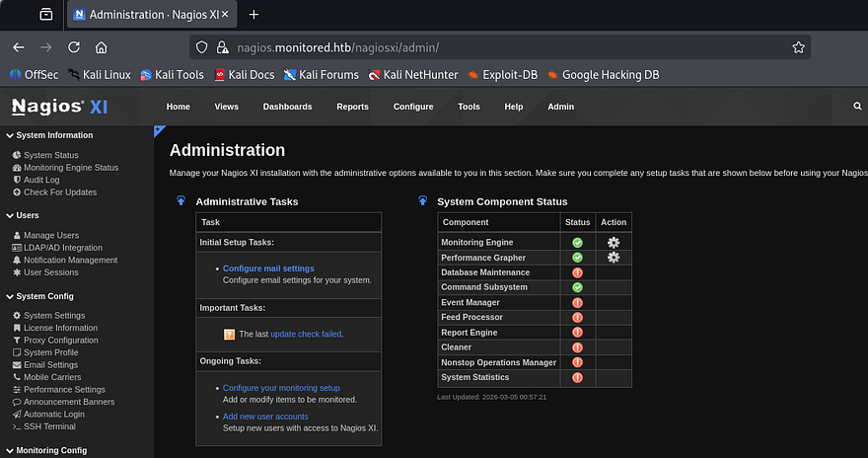Collapse the Users sidebar section

coord(27,215)
